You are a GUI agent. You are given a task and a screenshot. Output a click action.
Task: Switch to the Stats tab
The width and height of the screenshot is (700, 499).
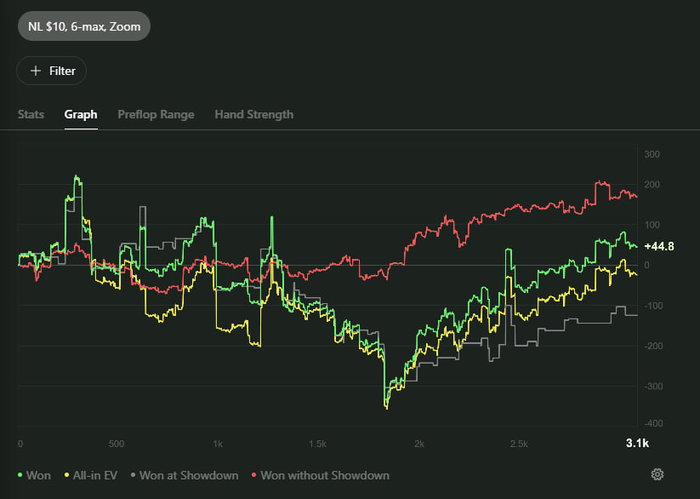(31, 114)
